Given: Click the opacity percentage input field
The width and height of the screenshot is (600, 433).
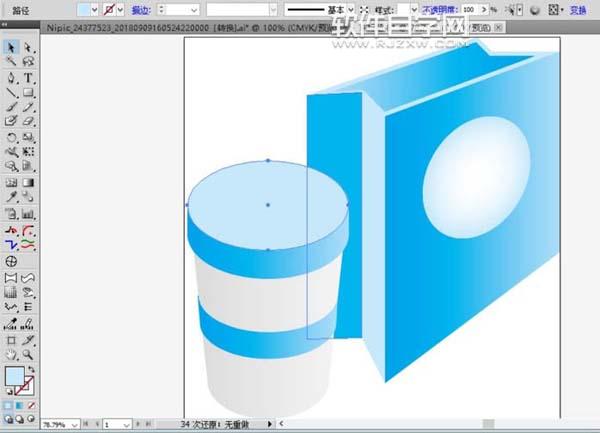Looking at the screenshot, I should pyautogui.click(x=470, y=9).
